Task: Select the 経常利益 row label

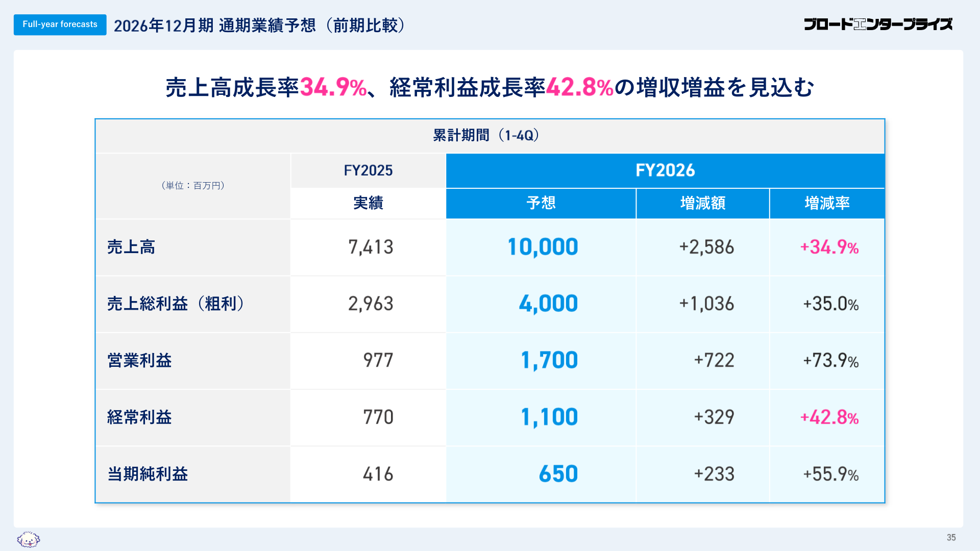Action: click(x=139, y=417)
